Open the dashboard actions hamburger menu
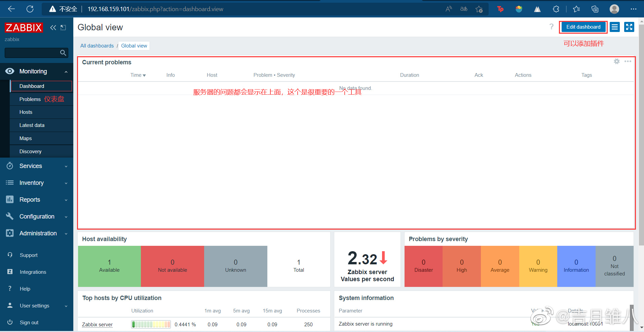The image size is (644, 332). [615, 27]
